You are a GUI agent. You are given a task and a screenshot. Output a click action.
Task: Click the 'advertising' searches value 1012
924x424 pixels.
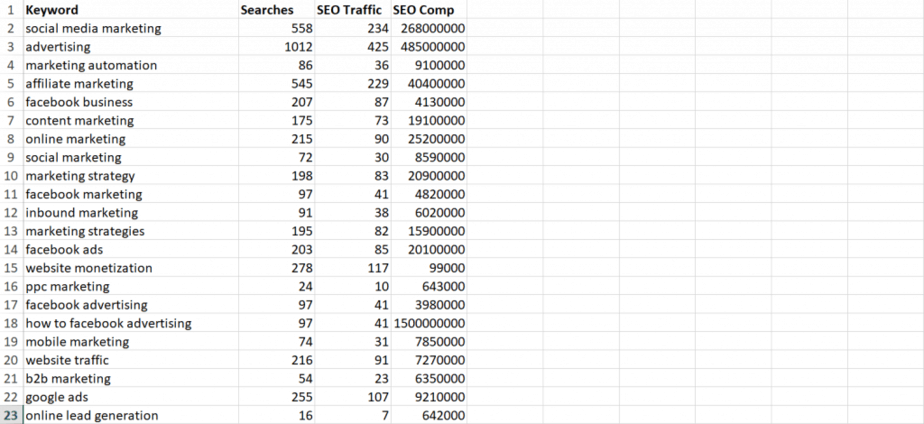point(297,47)
